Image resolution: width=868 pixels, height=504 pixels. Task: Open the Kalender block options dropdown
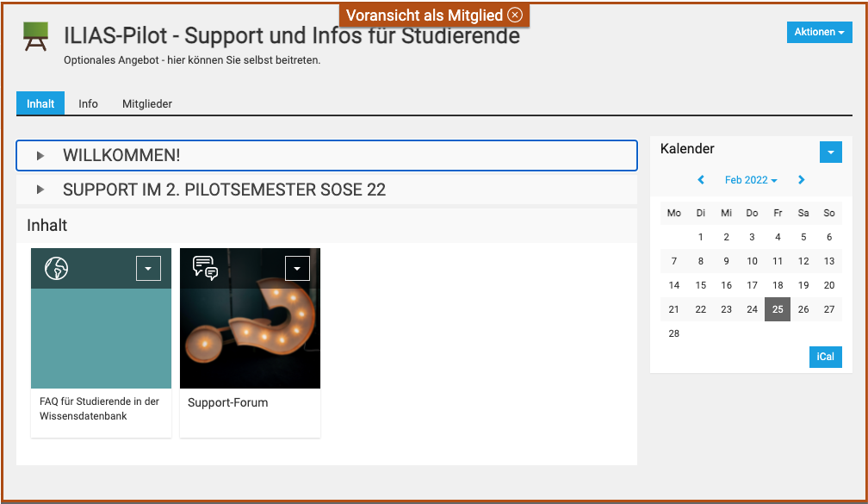coord(830,152)
